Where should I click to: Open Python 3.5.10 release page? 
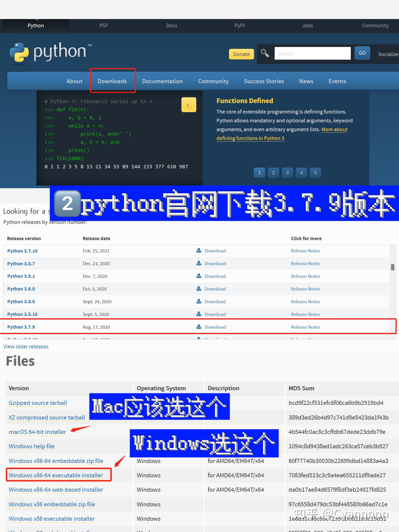click(x=22, y=314)
